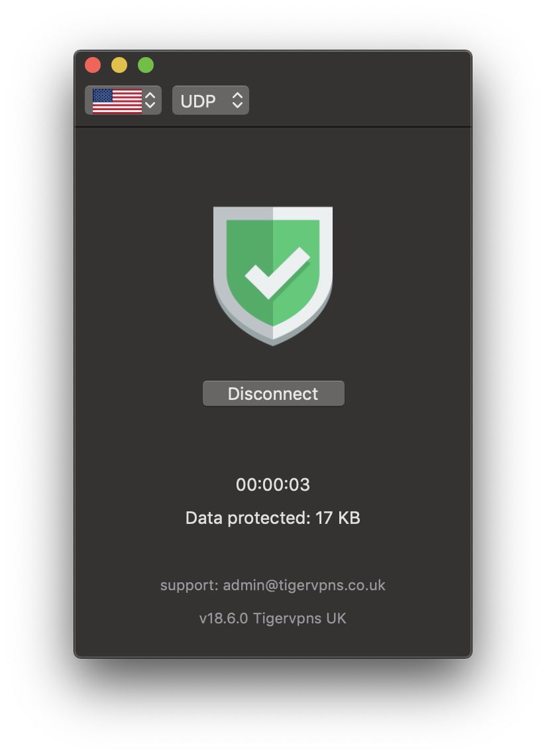546x756 pixels.
Task: Open the UDP protocol dropdown
Action: point(211,100)
